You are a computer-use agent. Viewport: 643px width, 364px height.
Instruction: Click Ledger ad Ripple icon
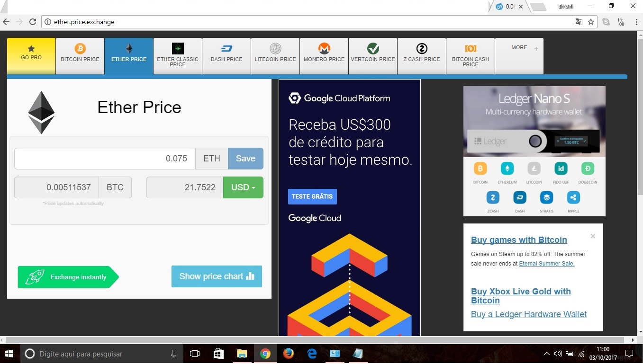[x=573, y=197]
